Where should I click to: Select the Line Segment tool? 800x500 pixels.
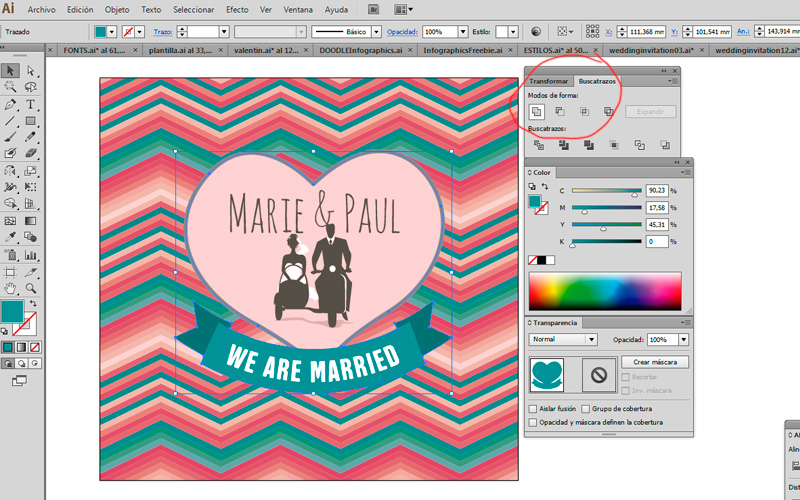(10, 121)
